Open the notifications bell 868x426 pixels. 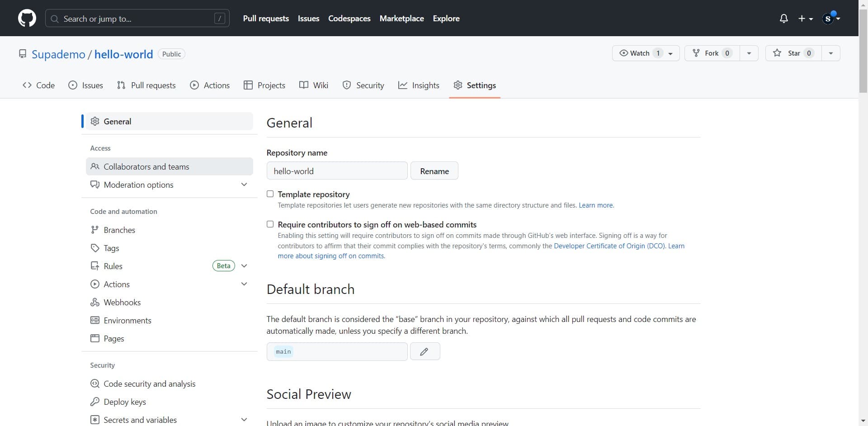click(x=783, y=19)
